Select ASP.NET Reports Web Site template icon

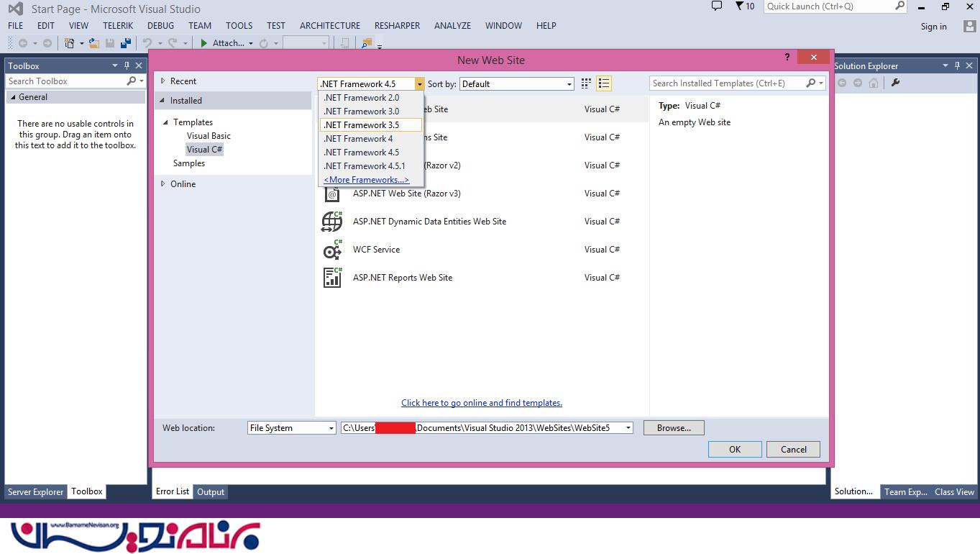(331, 278)
